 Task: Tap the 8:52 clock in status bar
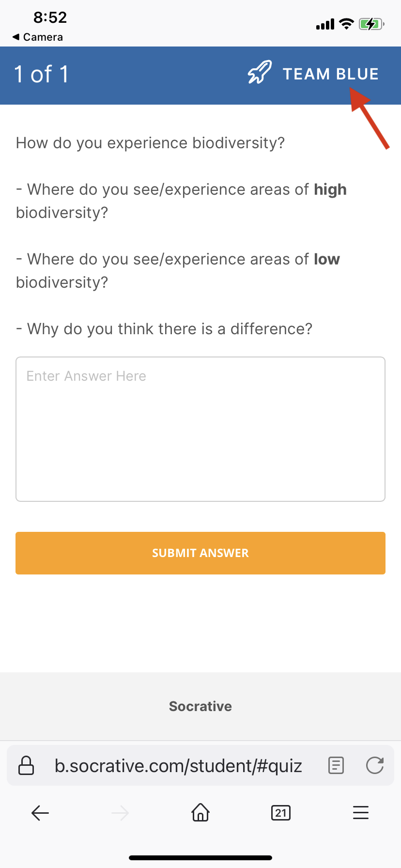(50, 17)
